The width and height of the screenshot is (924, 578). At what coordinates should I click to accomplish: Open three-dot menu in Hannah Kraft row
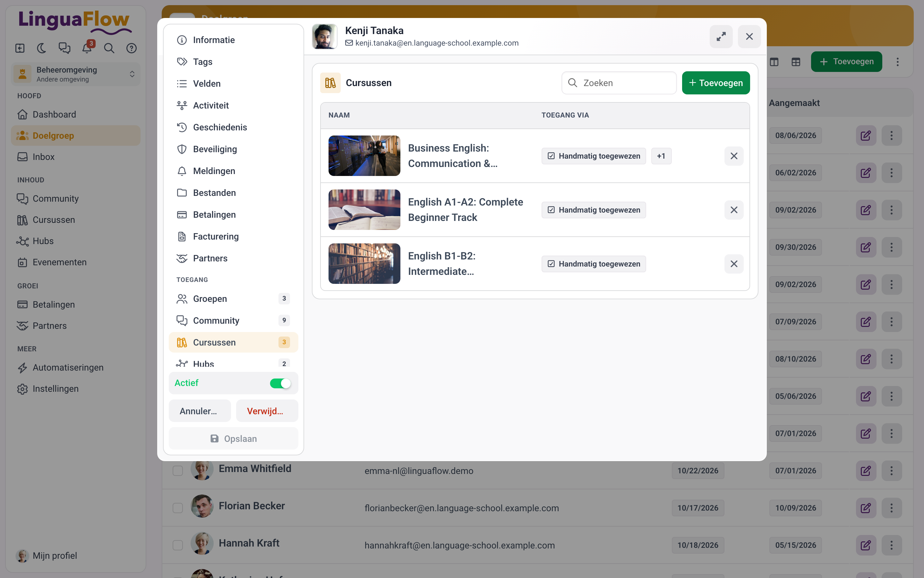tap(892, 545)
